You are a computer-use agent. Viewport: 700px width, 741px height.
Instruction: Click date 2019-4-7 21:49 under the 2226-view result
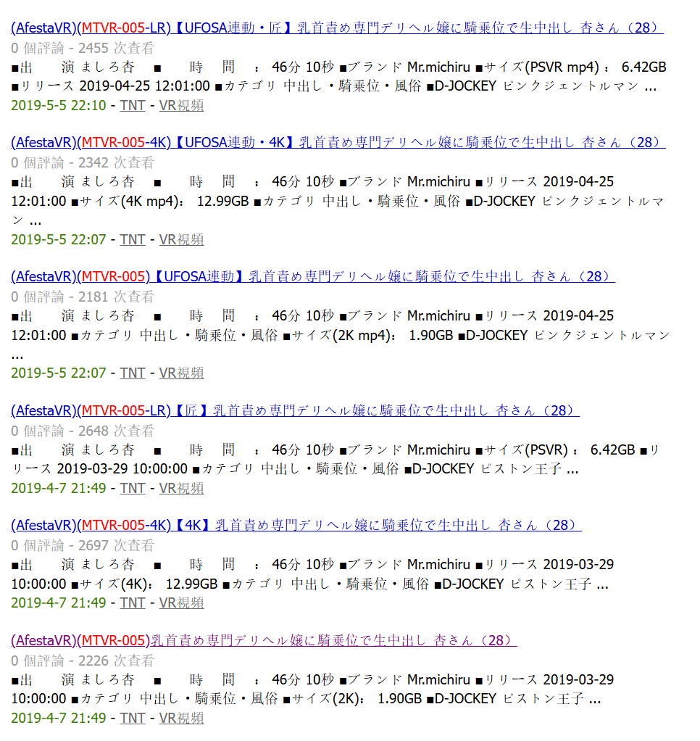click(x=59, y=718)
